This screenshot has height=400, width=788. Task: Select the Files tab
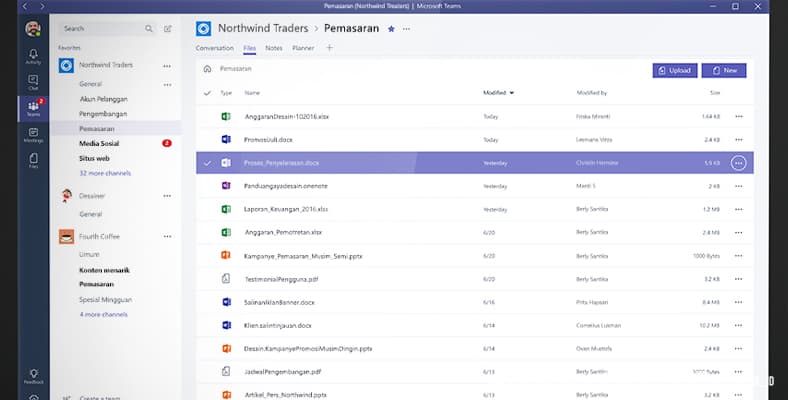(x=250, y=48)
